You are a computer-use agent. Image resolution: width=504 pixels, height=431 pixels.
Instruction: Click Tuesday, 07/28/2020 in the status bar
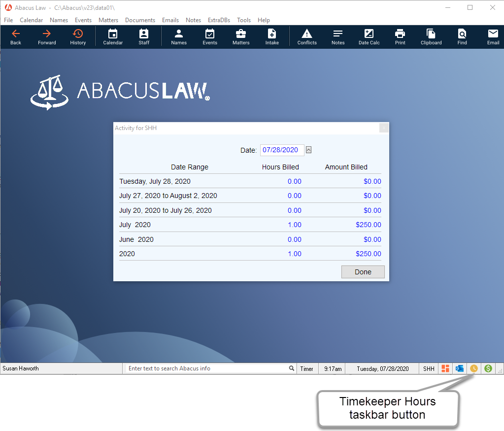[382, 368]
